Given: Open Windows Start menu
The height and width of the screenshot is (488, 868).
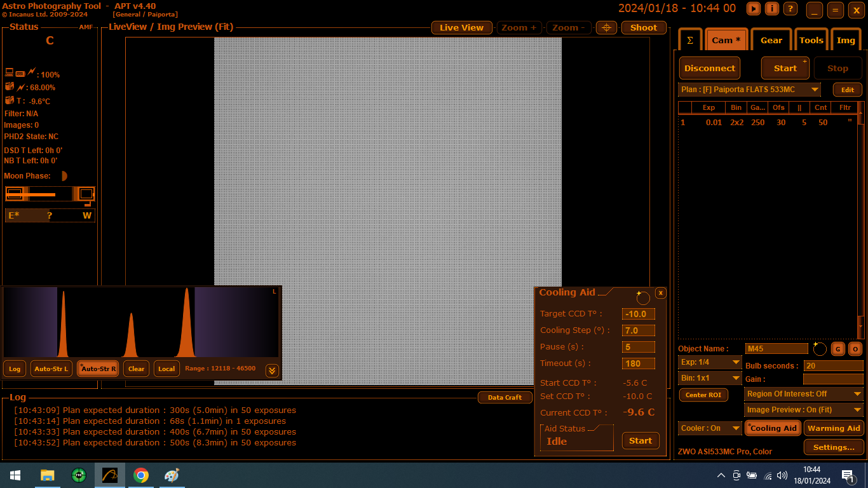Looking at the screenshot, I should (15, 475).
